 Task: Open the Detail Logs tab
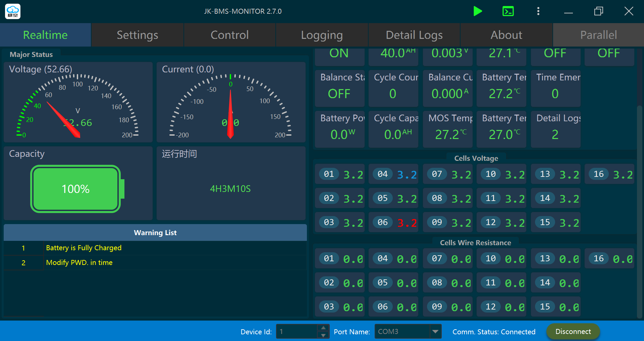click(414, 35)
